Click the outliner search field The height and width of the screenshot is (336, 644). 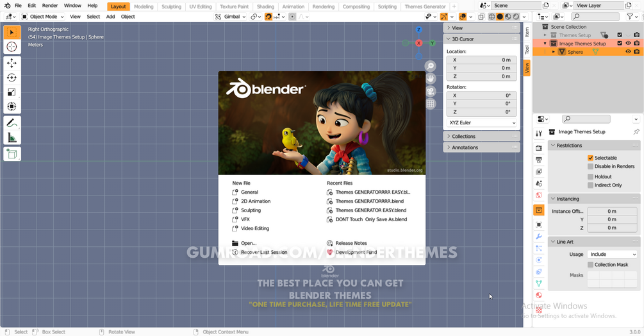point(595,17)
